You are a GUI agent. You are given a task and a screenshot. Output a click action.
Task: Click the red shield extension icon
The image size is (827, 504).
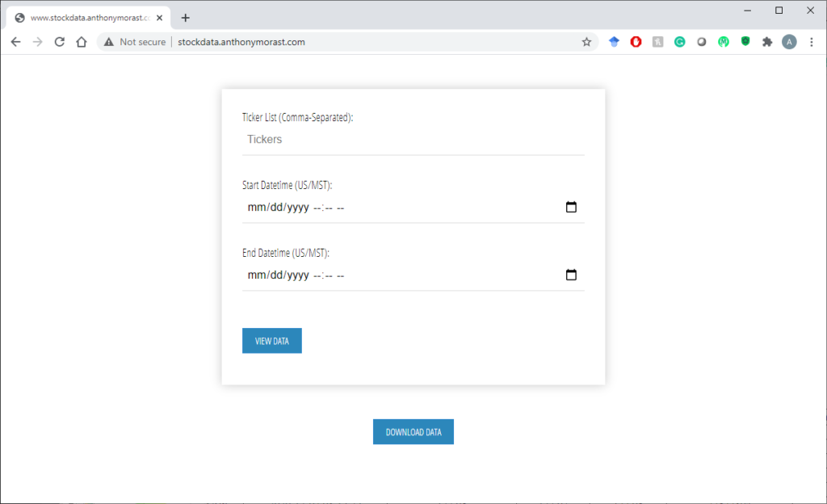point(636,42)
